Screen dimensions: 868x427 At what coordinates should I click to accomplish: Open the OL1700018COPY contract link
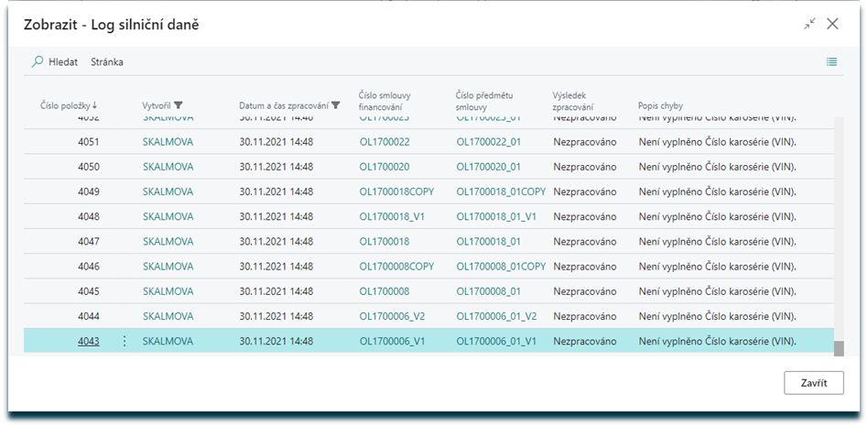point(396,192)
